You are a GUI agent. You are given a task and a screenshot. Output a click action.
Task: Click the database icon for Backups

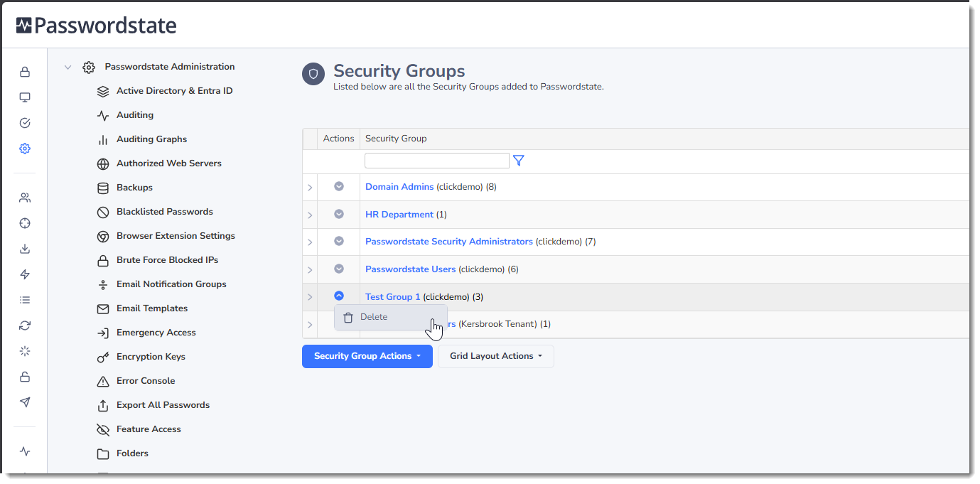[103, 188]
